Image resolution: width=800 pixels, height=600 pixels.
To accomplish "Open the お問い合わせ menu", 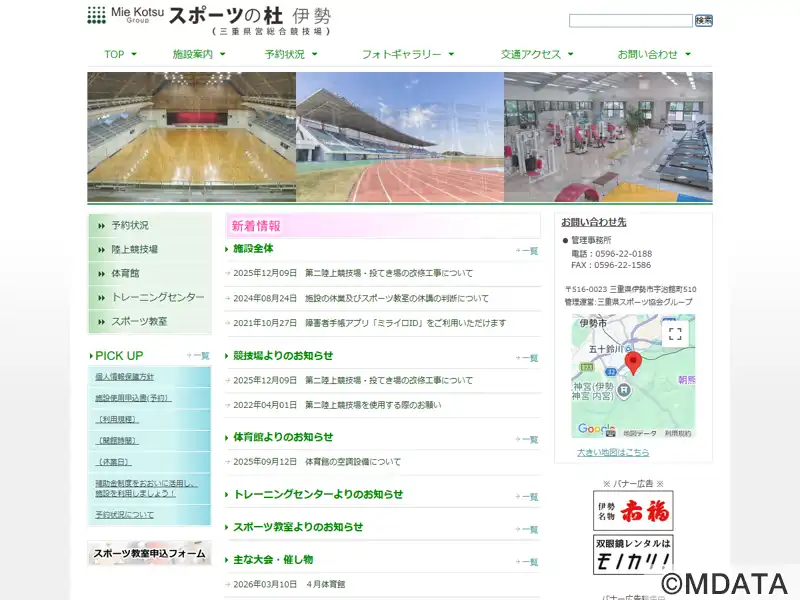I will click(x=647, y=54).
